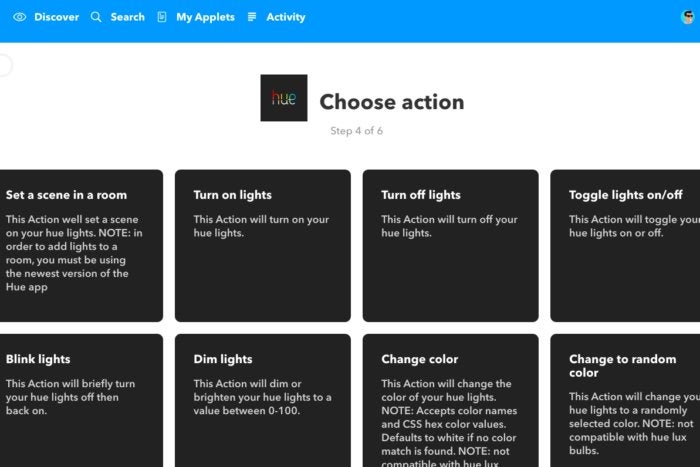Select the Change to random color card

[625, 400]
